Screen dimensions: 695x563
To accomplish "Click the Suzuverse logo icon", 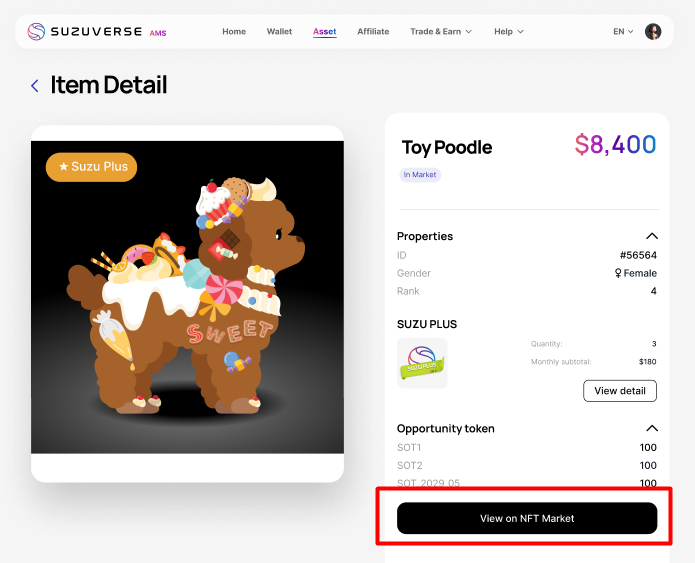I will coord(36,31).
